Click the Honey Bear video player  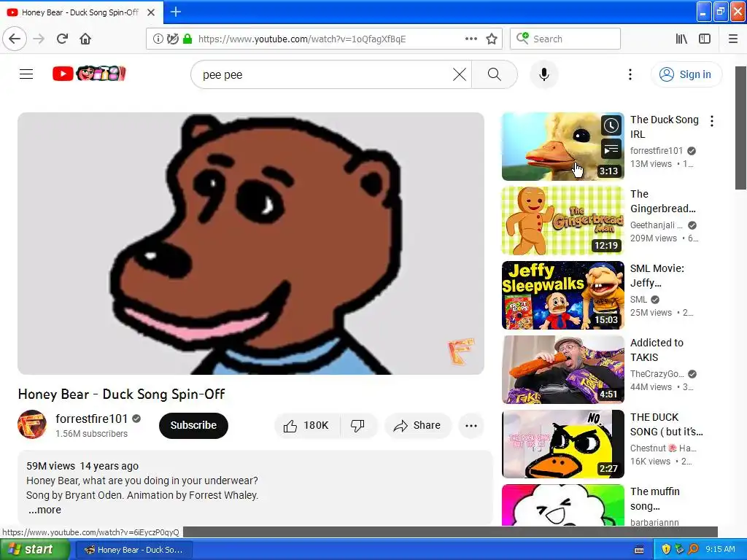click(251, 244)
